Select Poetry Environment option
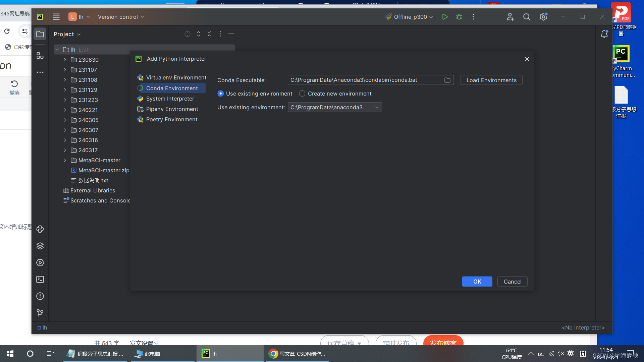 click(172, 119)
